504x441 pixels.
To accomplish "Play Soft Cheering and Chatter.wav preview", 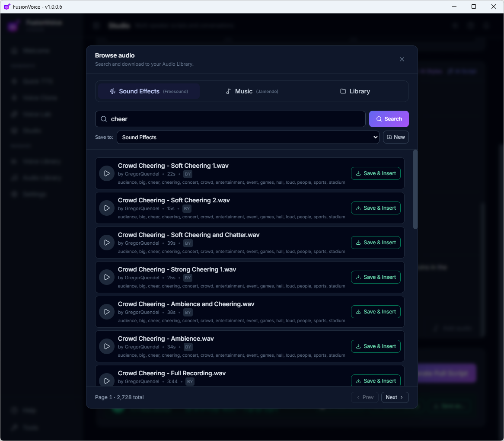I will (x=107, y=243).
